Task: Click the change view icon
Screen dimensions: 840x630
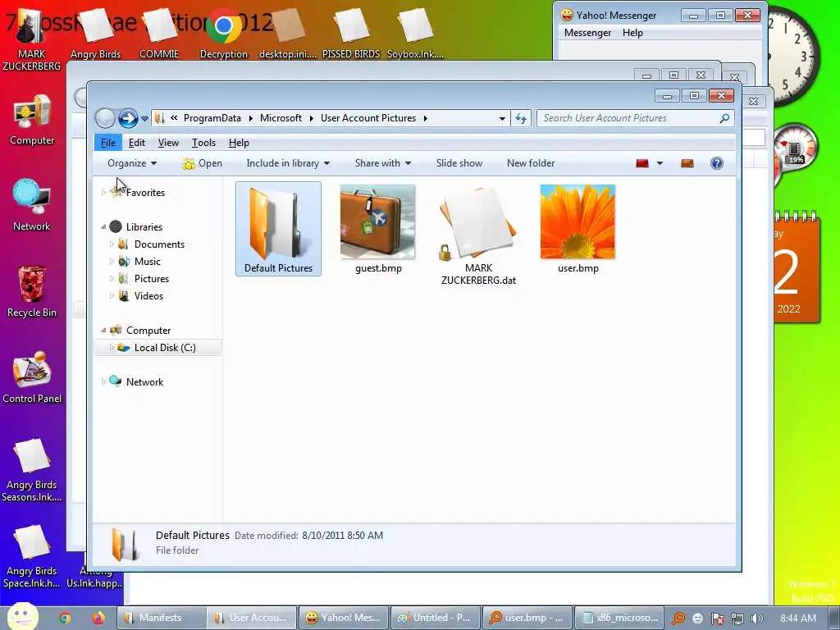Action: click(x=642, y=163)
